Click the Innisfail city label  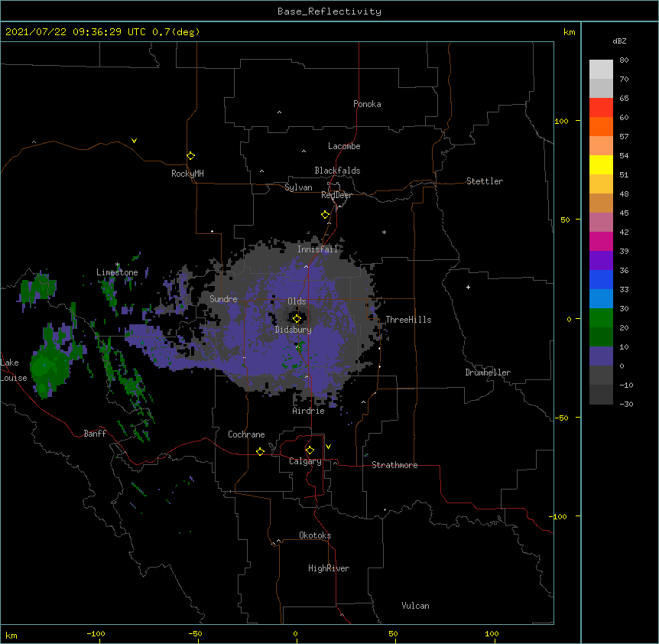tap(317, 249)
